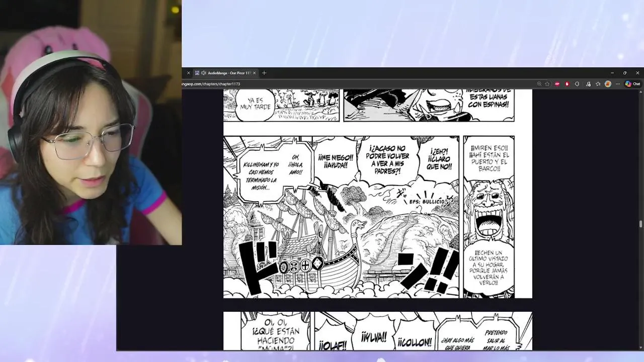Restore down the browser window

pos(625,73)
